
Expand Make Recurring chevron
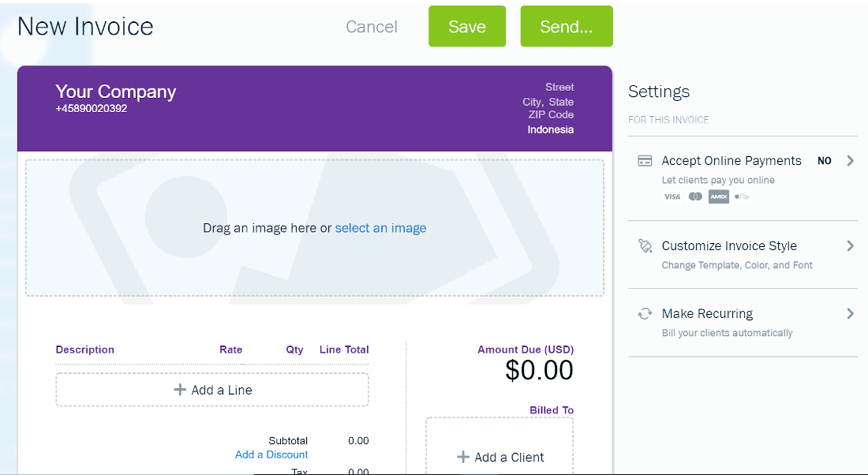click(851, 314)
